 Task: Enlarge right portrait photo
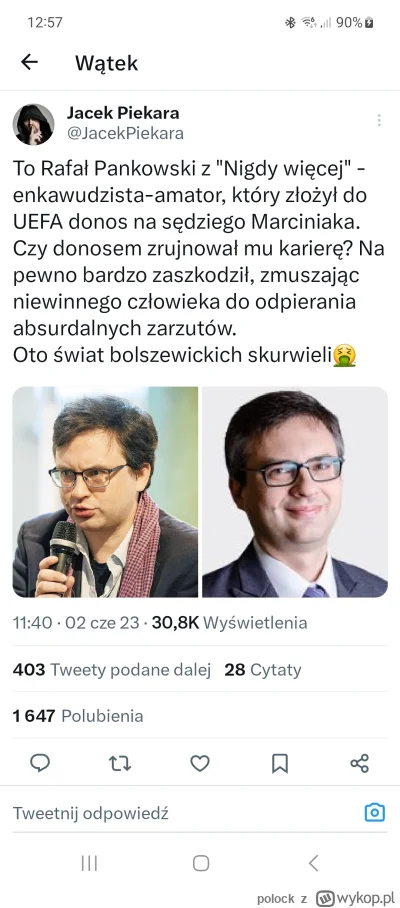coord(295,492)
